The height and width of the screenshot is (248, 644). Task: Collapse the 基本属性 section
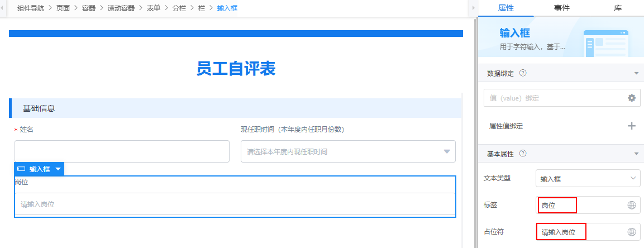[x=636, y=154]
